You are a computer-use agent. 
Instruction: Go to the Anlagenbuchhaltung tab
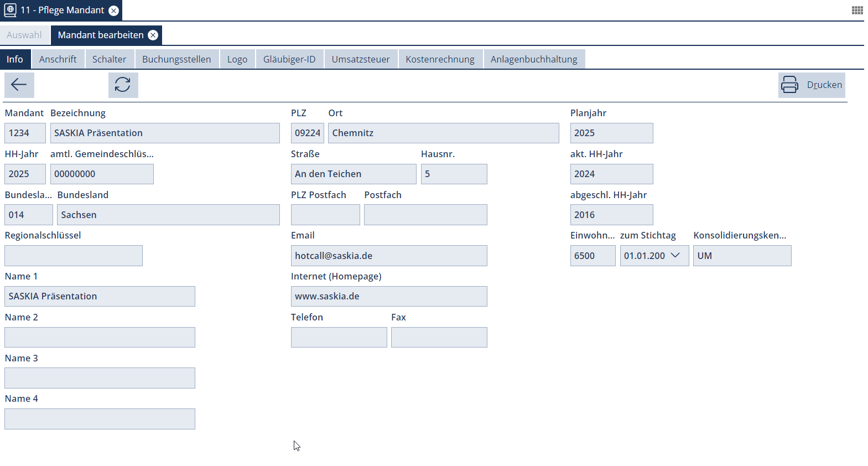(533, 59)
